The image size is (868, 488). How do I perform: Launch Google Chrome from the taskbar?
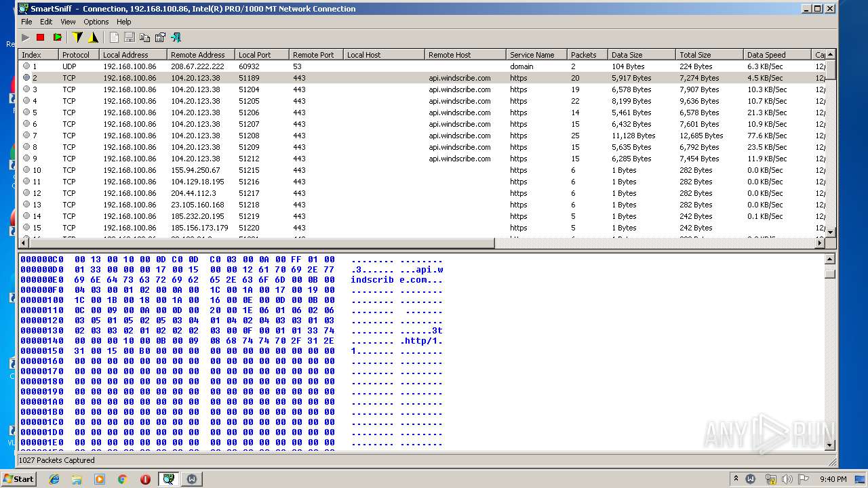click(122, 479)
